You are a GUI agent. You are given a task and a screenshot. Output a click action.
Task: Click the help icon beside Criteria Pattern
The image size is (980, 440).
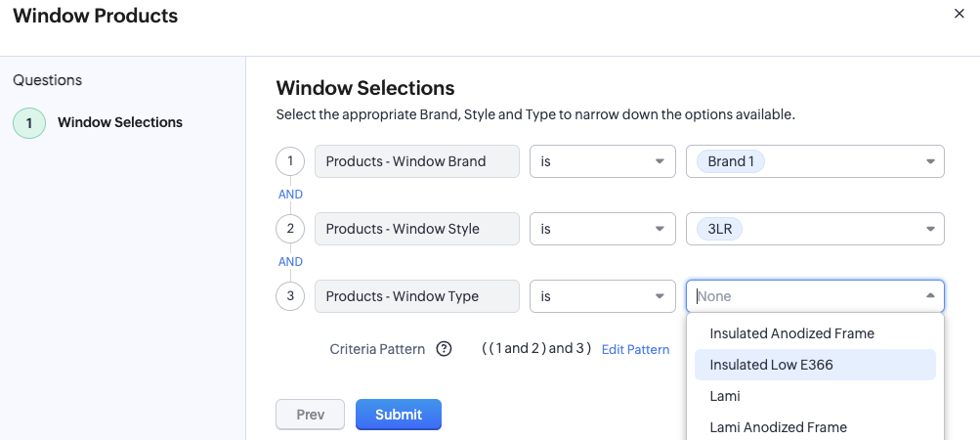[x=444, y=349]
